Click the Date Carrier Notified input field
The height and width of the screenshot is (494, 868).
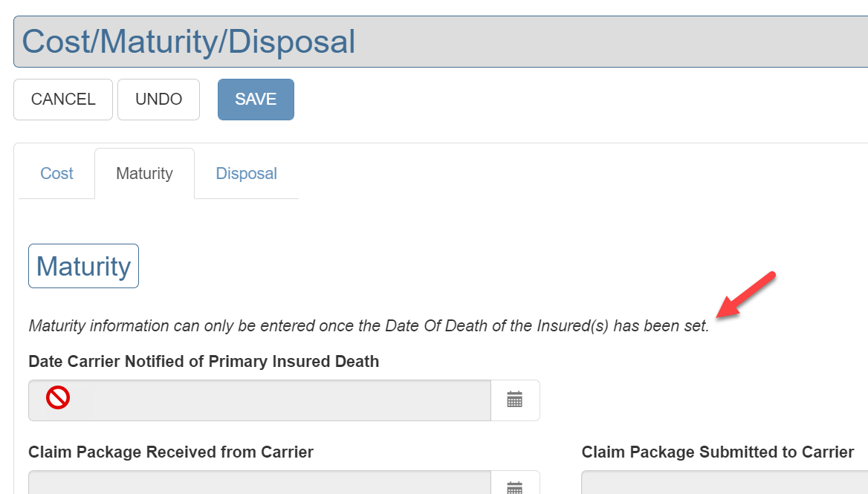point(282,400)
